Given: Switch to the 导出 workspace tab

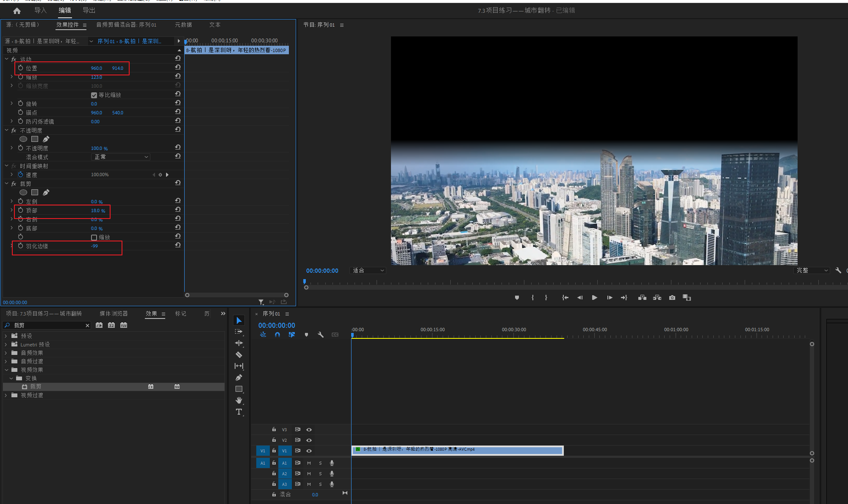Looking at the screenshot, I should tap(89, 10).
